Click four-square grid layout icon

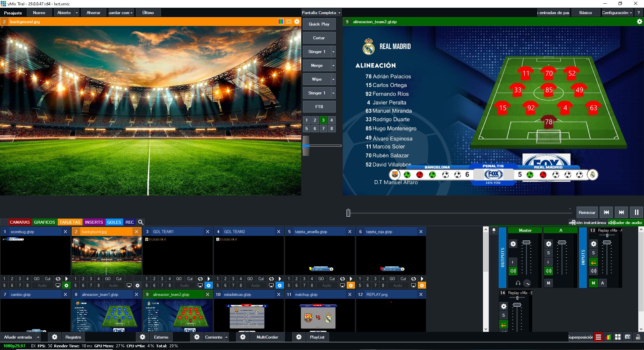click(618, 337)
